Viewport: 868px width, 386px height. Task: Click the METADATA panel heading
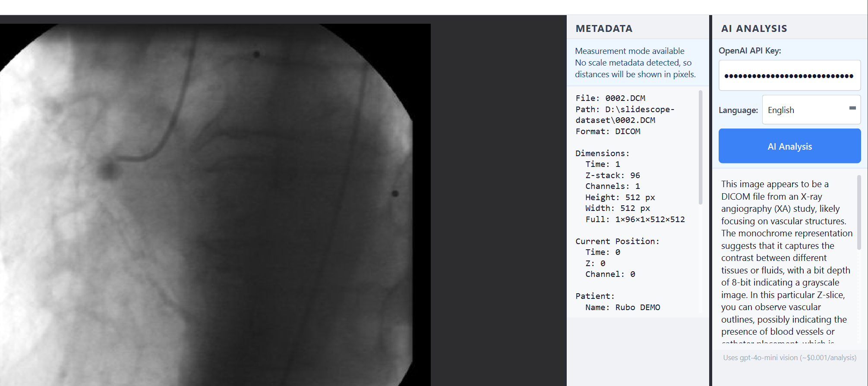pos(604,28)
